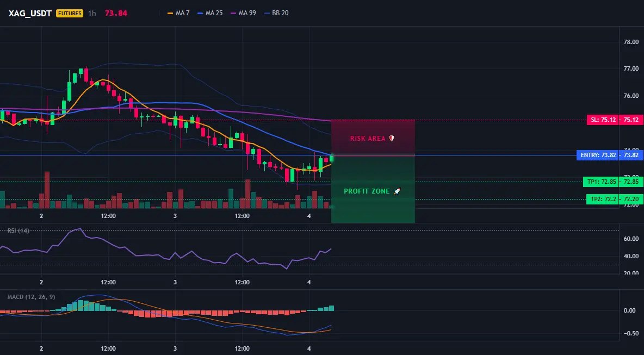Toggle the MA 99 legend entry
The height and width of the screenshot is (355, 644).
(x=244, y=13)
